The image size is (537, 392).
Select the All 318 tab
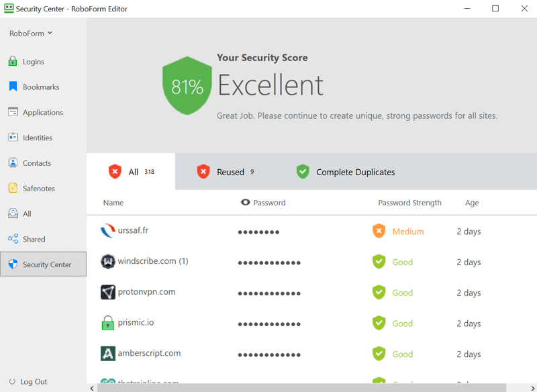click(132, 172)
